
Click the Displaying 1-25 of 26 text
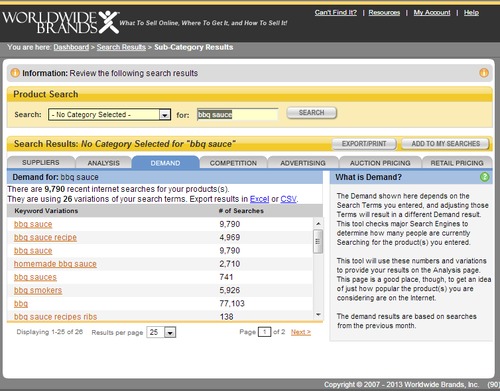click(50, 332)
